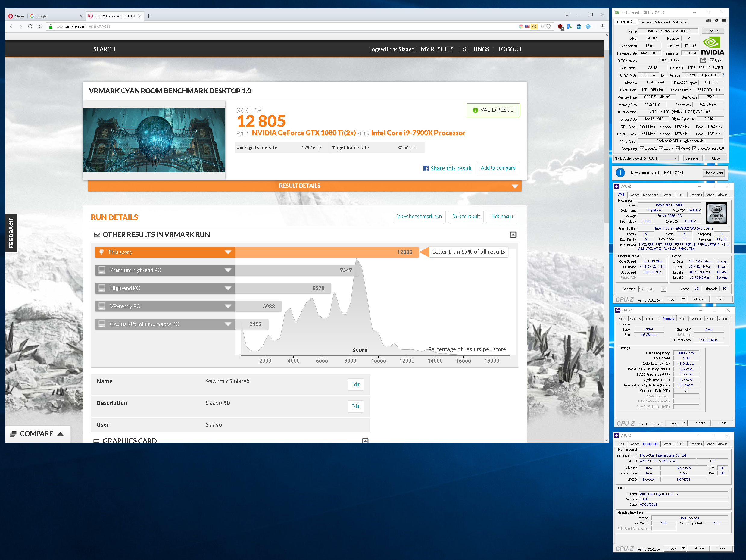The width and height of the screenshot is (746, 560).
Task: Expand the COMPARE panel at bottom
Action: (x=37, y=434)
